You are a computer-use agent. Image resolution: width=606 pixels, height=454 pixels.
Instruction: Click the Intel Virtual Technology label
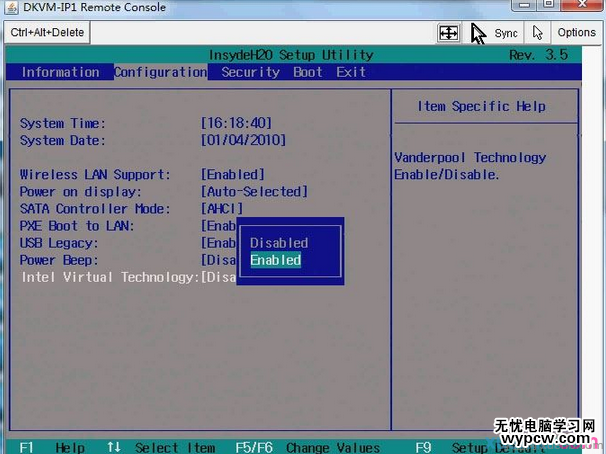tap(111, 277)
